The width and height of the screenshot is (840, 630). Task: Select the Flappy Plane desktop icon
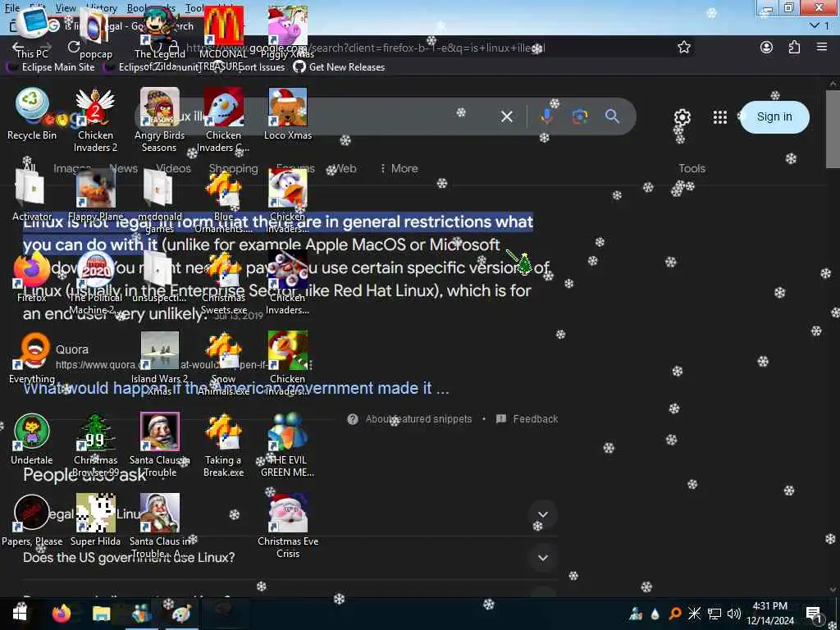pos(95,194)
